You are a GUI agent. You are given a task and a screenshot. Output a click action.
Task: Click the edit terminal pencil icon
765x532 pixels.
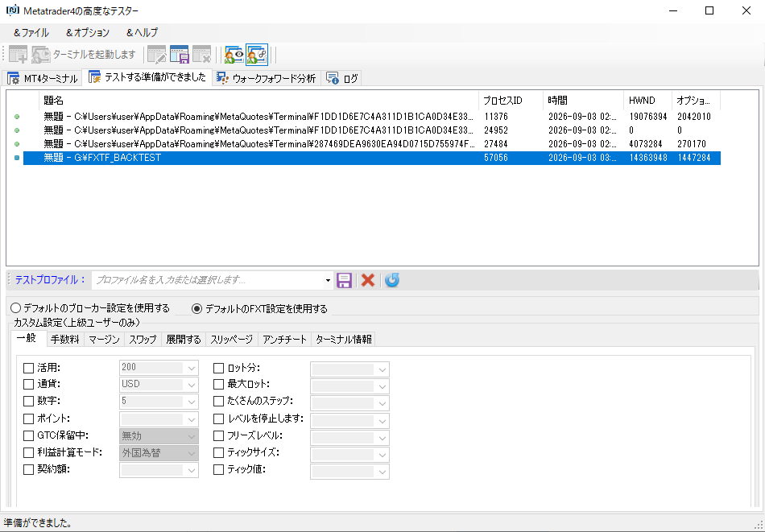[x=156, y=55]
